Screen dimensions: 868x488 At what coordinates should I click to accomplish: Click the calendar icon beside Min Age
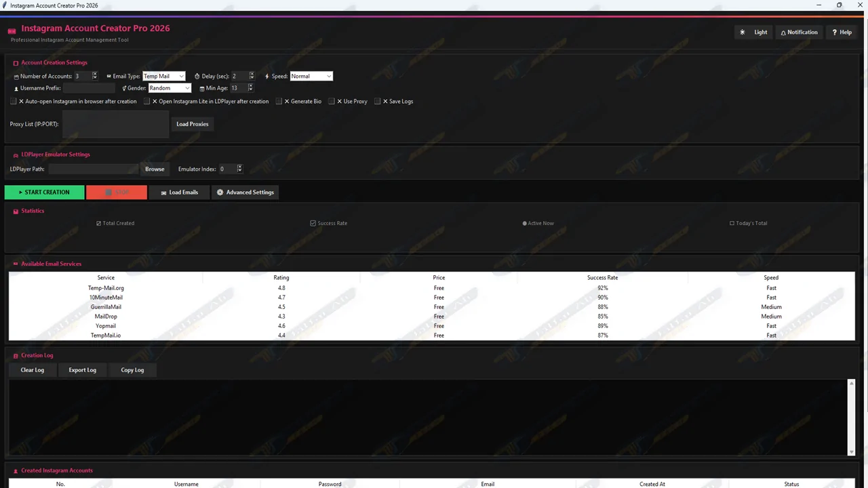tap(202, 89)
